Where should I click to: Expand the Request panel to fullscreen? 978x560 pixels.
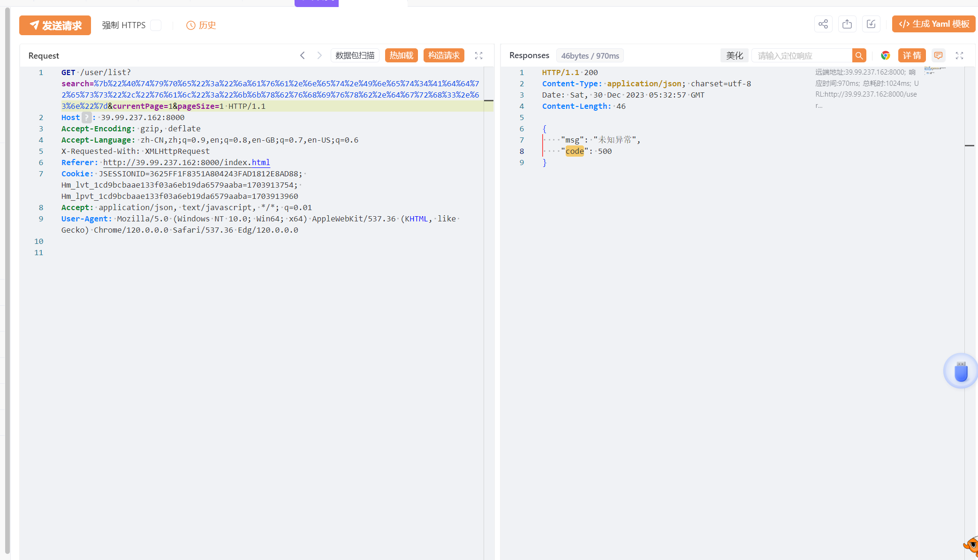(478, 55)
